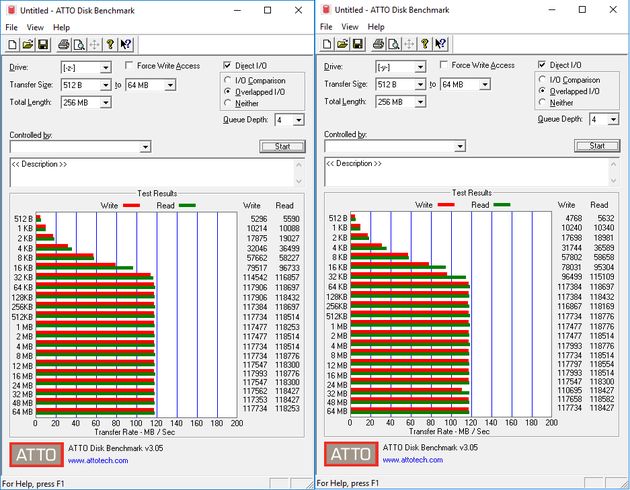Screen dimensions: 630x490
Task: Select I/O Comparison radio in left window
Action: point(227,80)
